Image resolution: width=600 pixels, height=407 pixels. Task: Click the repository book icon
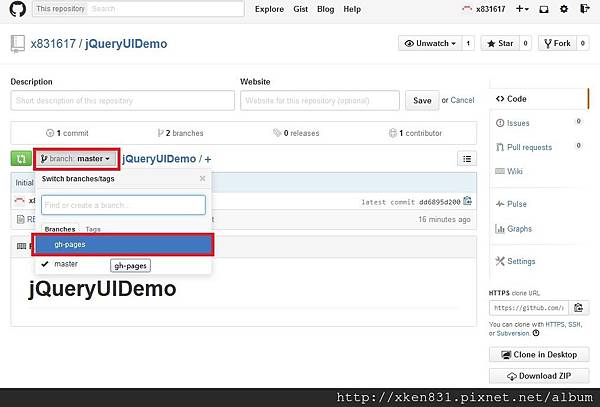click(18, 44)
